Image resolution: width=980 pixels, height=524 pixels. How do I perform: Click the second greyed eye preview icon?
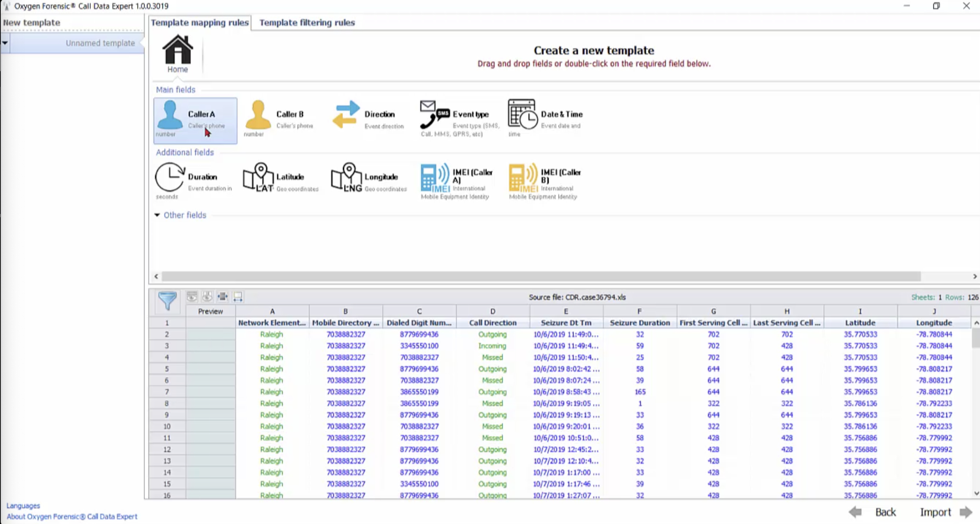tap(207, 296)
